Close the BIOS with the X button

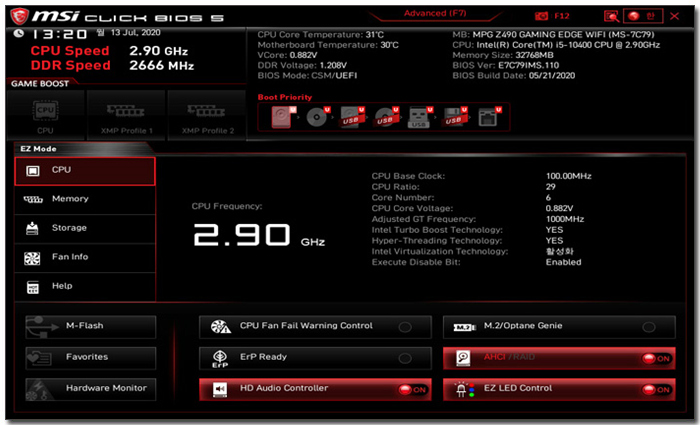pyautogui.click(x=675, y=17)
